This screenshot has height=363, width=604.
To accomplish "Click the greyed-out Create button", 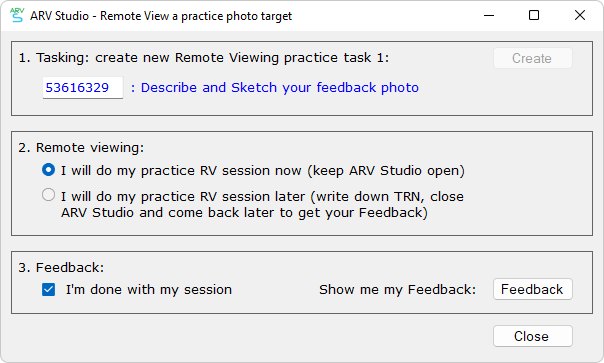I will tap(533, 58).
